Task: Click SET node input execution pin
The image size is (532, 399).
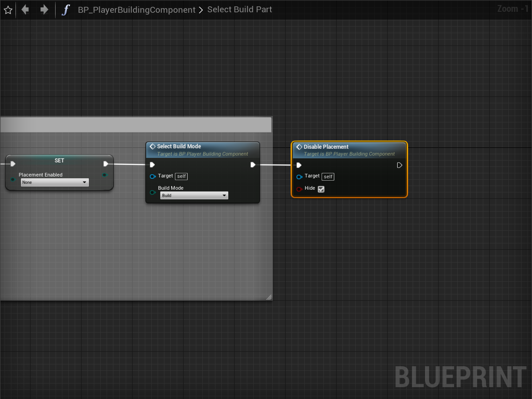Action: [x=13, y=164]
